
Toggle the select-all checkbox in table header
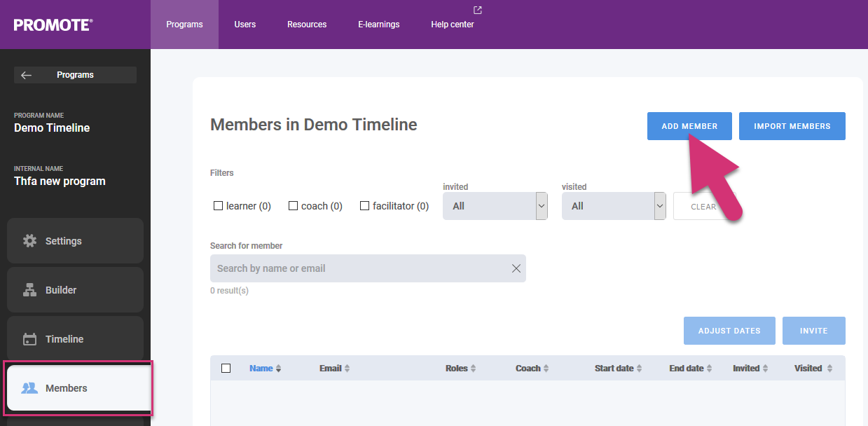click(226, 369)
